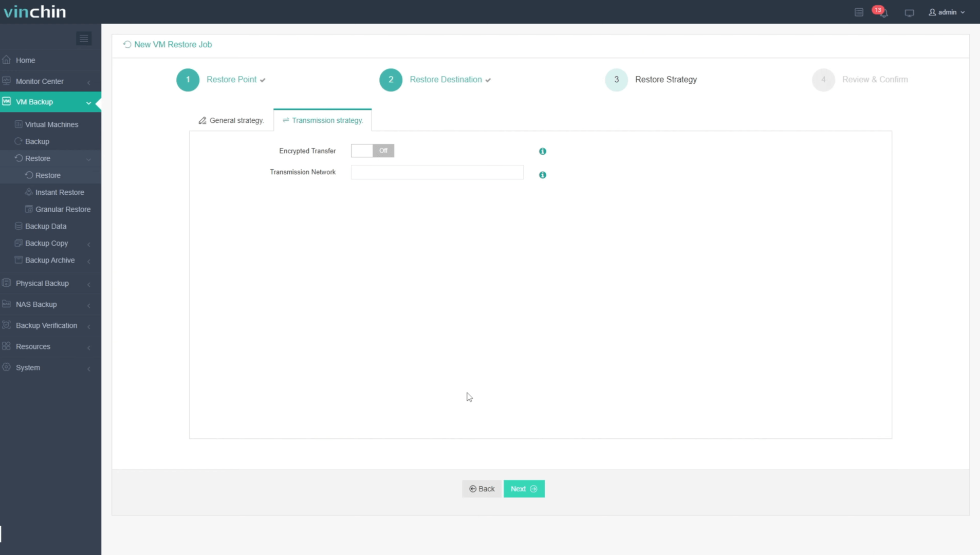Collapse the VM Backup section chevron
The width and height of the screenshot is (980, 555).
88,103
